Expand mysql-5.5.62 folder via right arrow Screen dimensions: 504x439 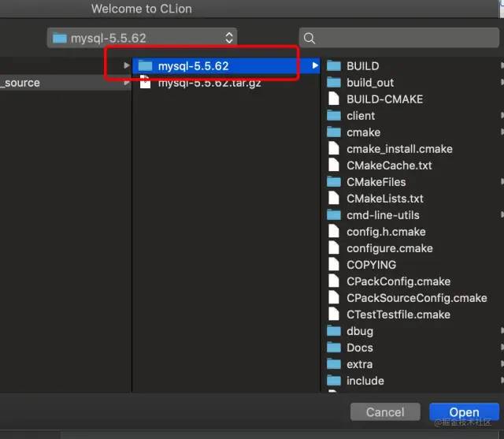click(x=315, y=65)
